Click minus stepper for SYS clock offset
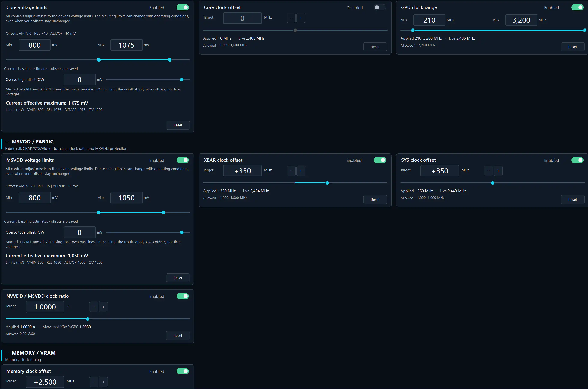Screen dimensions: 588x389 click(488, 171)
